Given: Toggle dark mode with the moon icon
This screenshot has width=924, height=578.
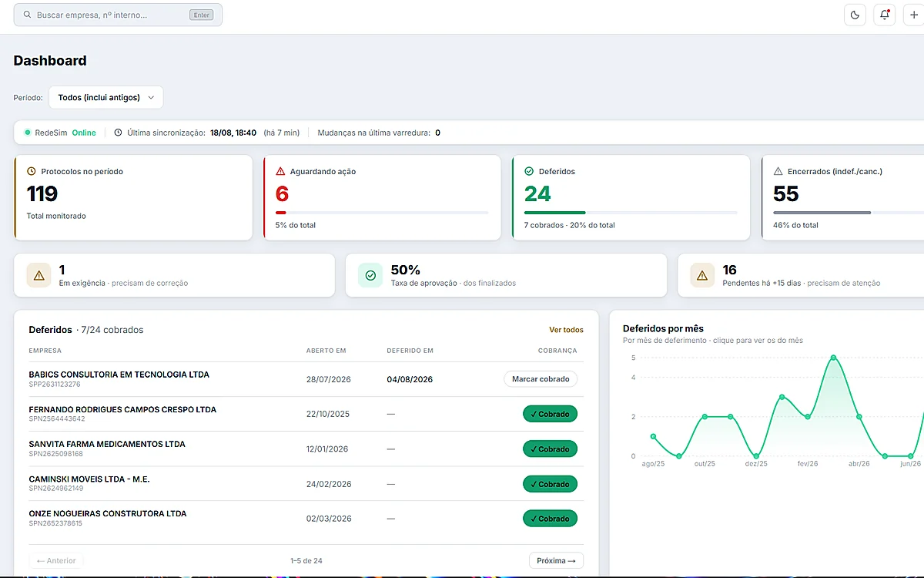Looking at the screenshot, I should [855, 15].
